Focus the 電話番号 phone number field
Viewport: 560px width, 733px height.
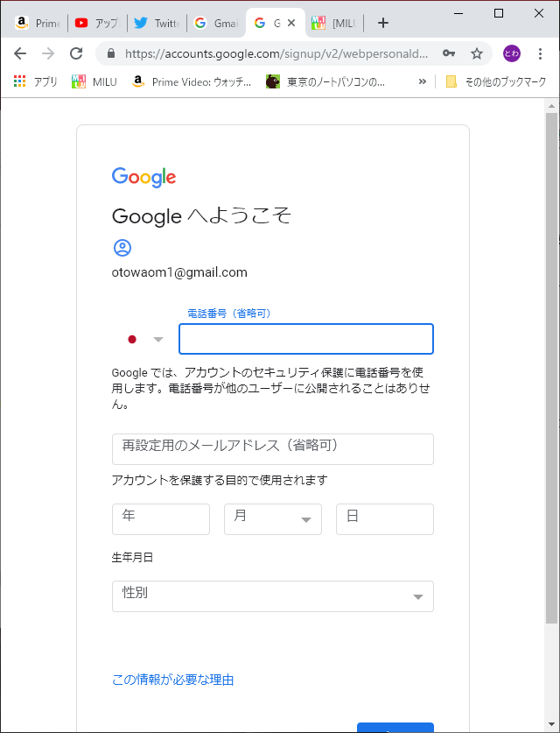click(306, 339)
